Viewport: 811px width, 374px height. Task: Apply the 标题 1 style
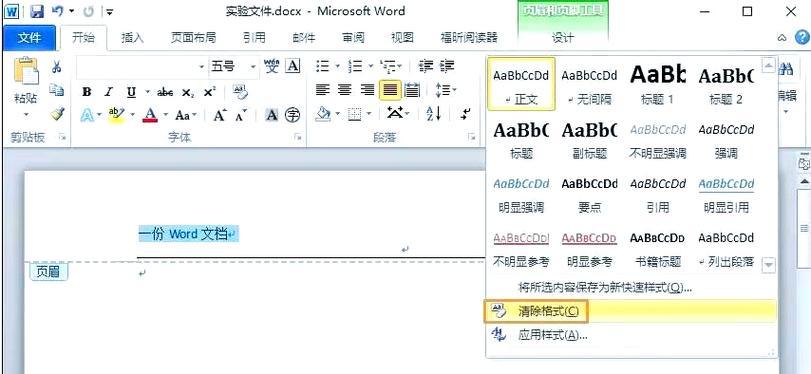click(x=657, y=85)
